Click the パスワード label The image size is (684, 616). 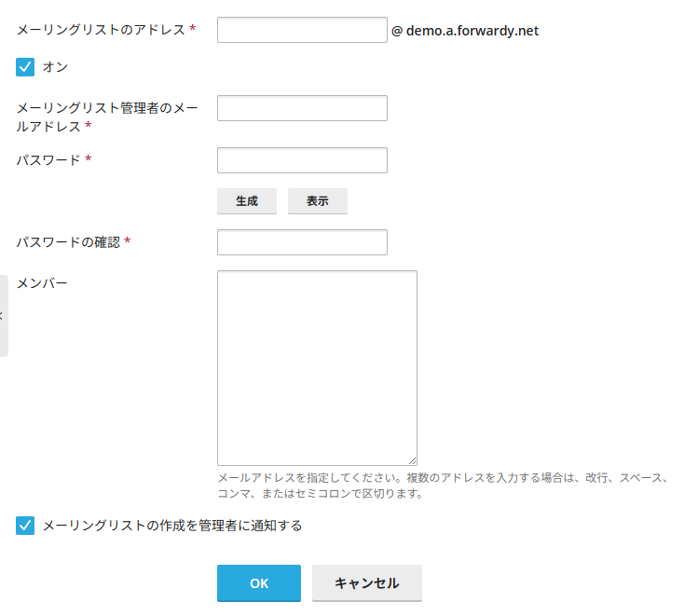48,159
